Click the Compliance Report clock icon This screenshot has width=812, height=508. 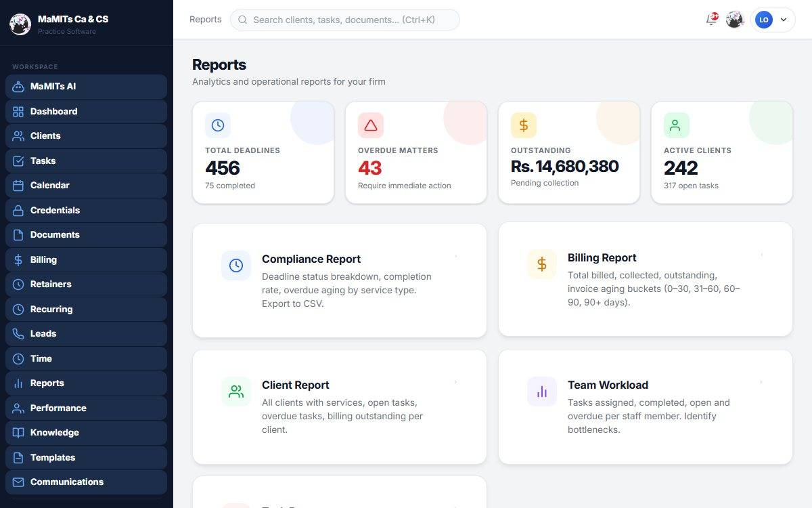click(236, 266)
